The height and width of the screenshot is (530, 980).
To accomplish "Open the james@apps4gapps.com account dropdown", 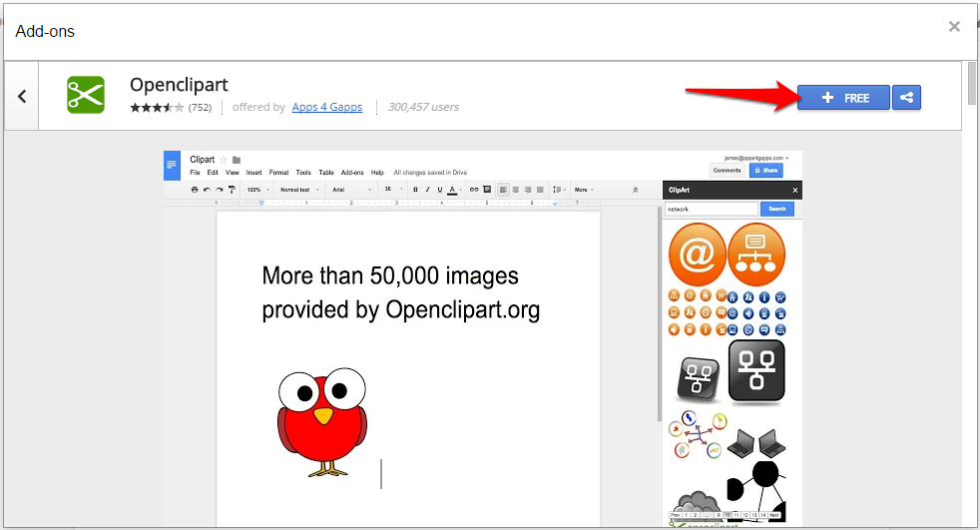I will coord(756,158).
